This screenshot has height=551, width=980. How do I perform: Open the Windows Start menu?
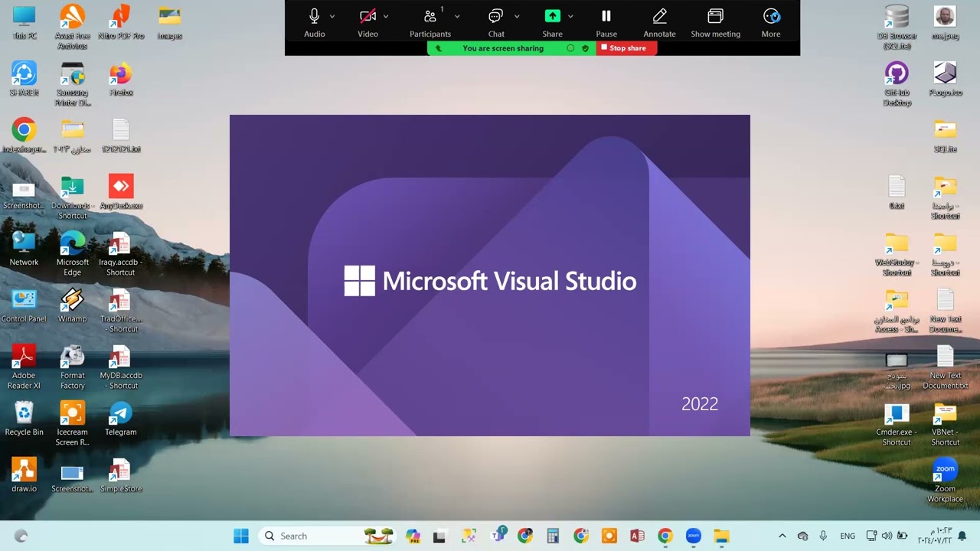pyautogui.click(x=241, y=536)
